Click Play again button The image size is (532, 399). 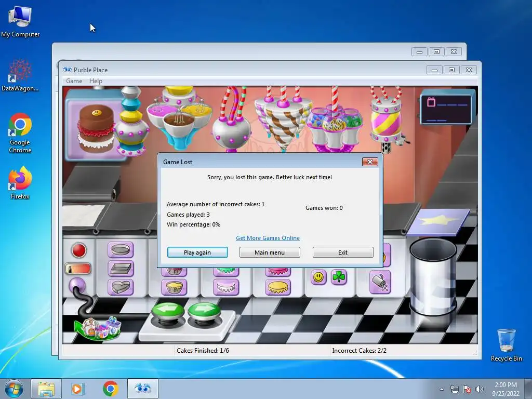(197, 252)
